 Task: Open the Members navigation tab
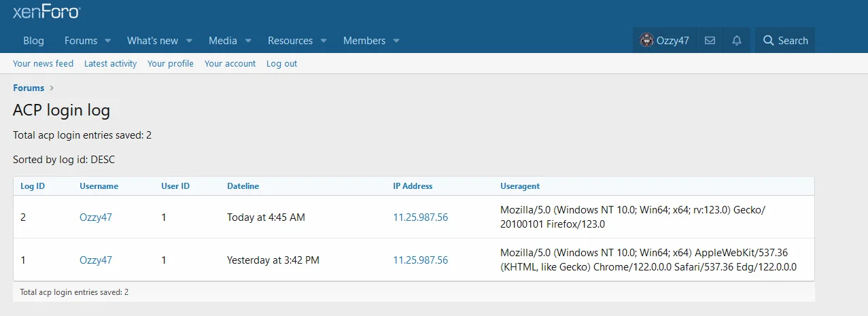pos(364,41)
